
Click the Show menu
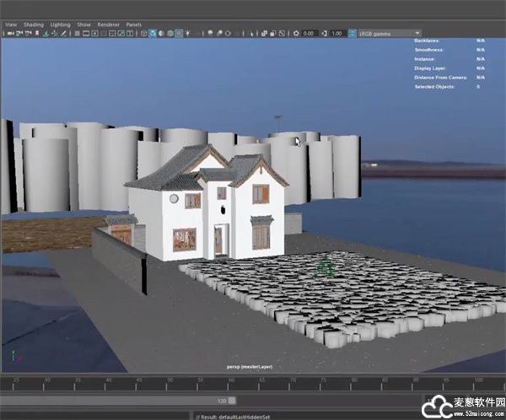[x=84, y=24]
